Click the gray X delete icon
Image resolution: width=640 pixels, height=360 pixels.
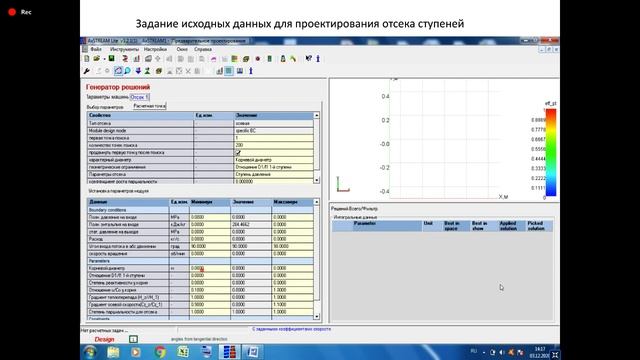pos(188,71)
